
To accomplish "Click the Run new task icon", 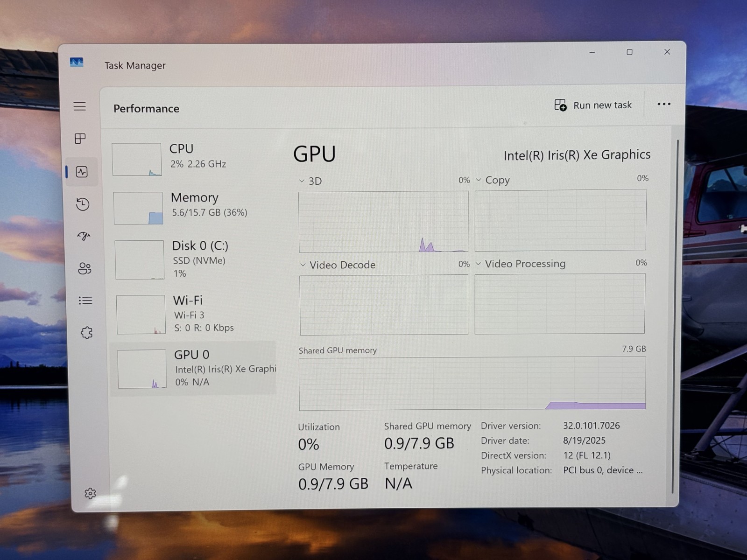I will pyautogui.click(x=560, y=105).
